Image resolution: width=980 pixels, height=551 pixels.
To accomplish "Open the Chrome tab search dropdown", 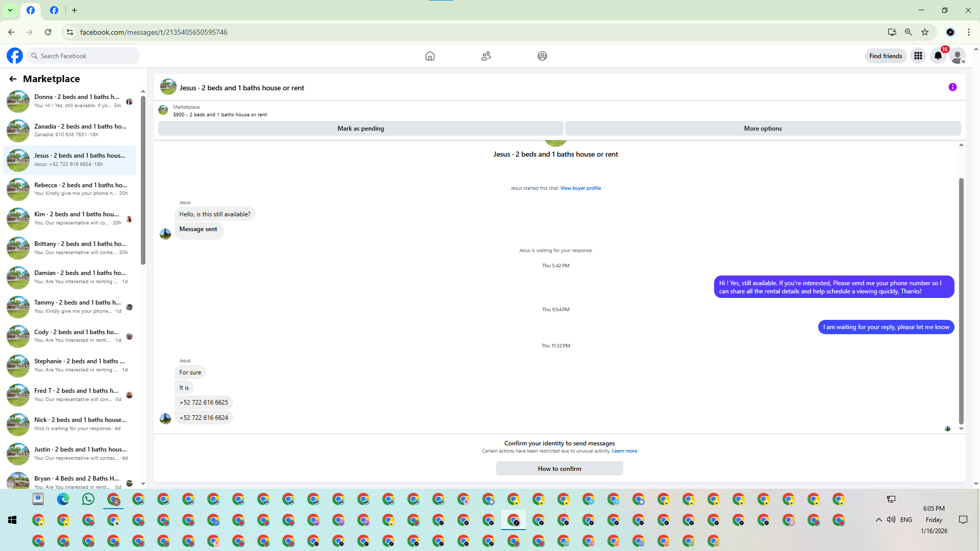I will (x=10, y=10).
